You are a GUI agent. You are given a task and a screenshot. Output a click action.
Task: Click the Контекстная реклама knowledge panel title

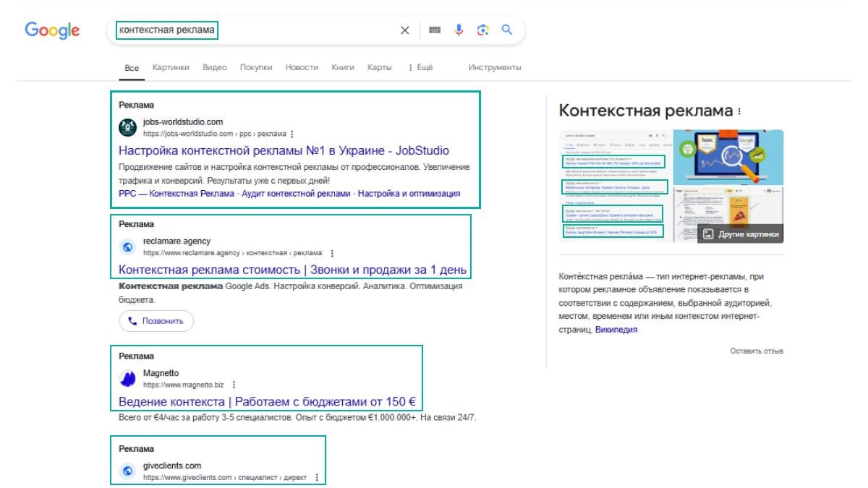pyautogui.click(x=646, y=111)
